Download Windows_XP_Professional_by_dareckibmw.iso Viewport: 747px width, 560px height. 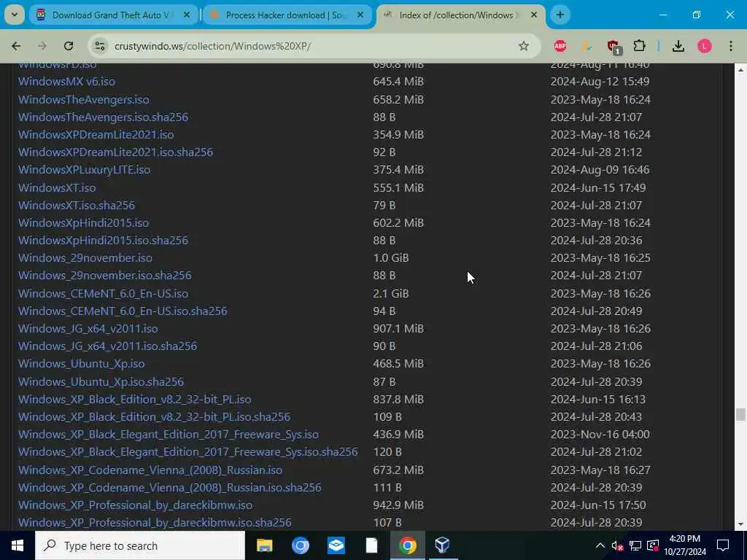tap(135, 505)
